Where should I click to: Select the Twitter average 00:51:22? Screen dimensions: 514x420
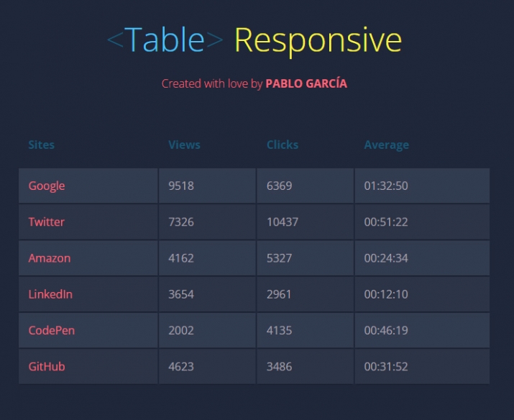click(386, 222)
